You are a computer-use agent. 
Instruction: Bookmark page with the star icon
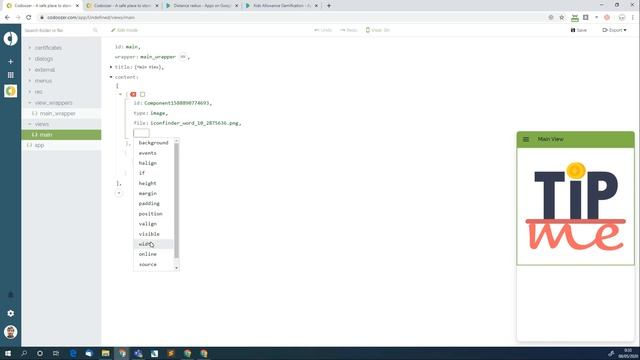[x=562, y=18]
